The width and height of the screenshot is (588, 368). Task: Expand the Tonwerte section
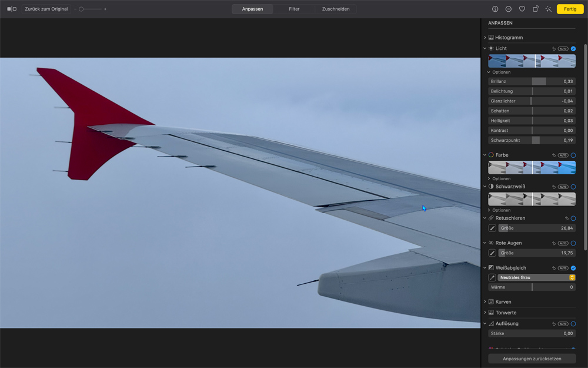[485, 313]
